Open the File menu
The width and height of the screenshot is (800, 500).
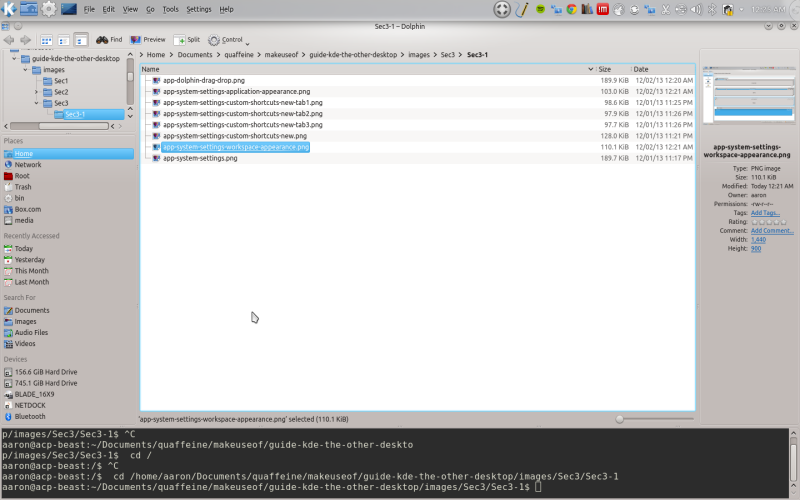89,9
